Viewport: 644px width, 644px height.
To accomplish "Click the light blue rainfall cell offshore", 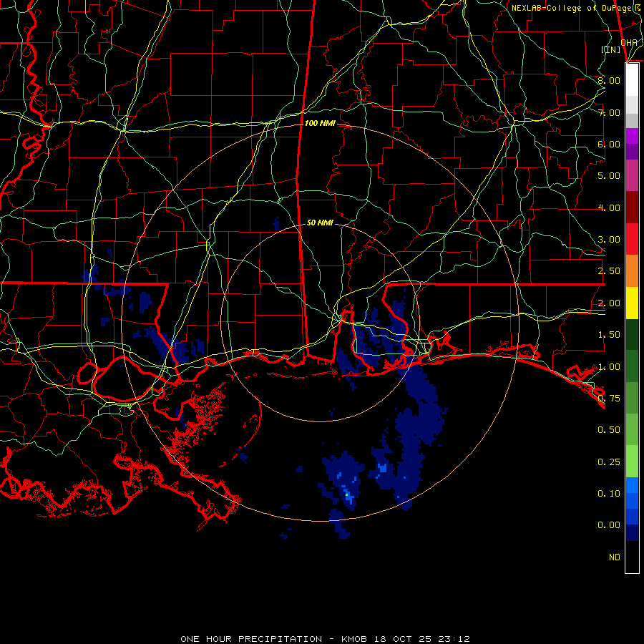I will click(383, 468).
